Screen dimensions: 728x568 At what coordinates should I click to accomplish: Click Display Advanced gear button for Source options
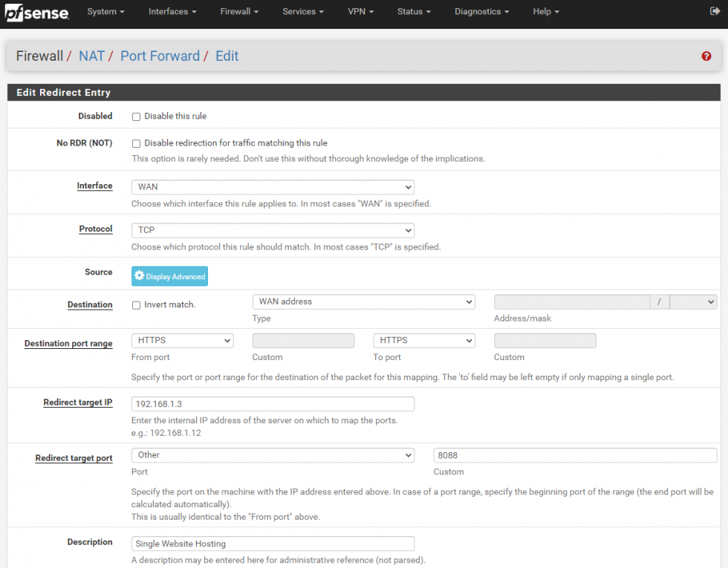(x=169, y=275)
